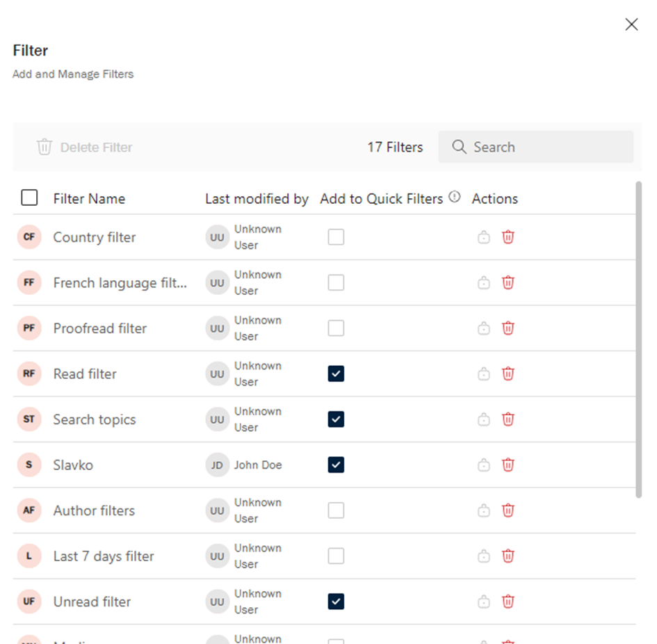This screenshot has height=644, width=657.
Task: Click the vertical scrollbar of the filter list
Action: 638,339
